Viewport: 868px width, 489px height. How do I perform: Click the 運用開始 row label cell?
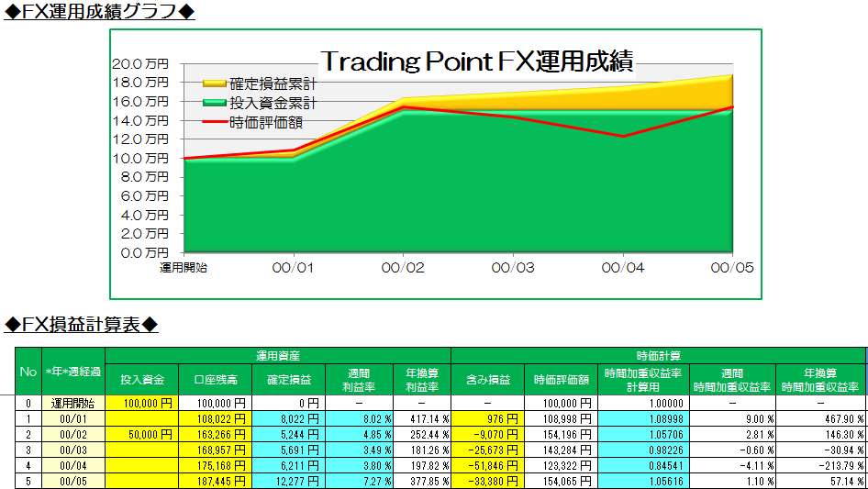click(x=73, y=403)
